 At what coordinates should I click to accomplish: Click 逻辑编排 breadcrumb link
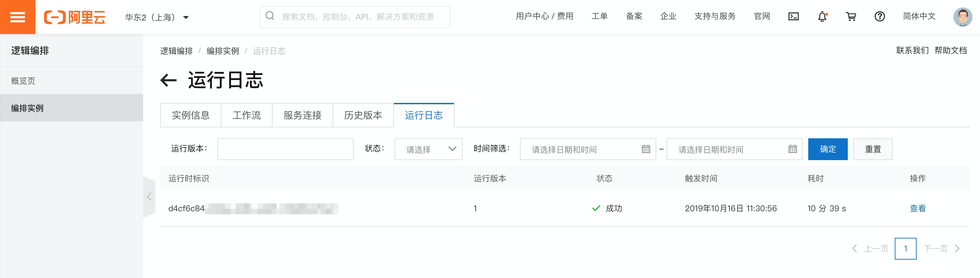click(177, 51)
